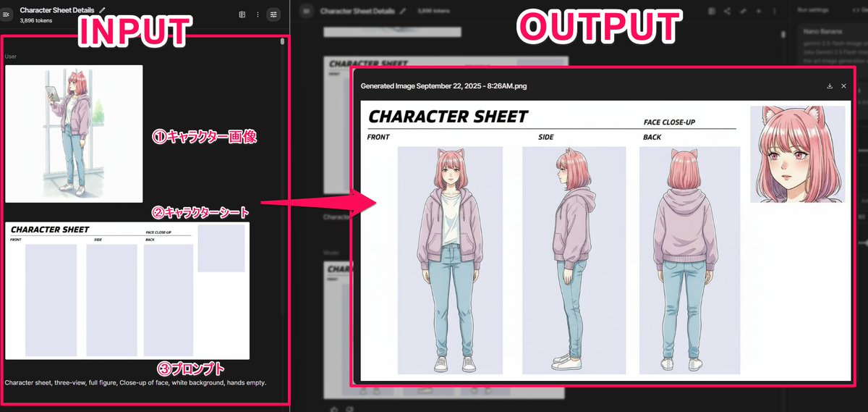Open the menu icon in the OUTPUT window header
Image resolution: width=868 pixels, height=412 pixels.
pos(307,11)
